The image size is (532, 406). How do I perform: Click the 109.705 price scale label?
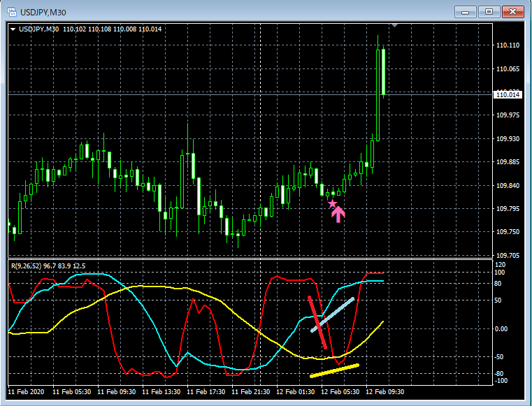[x=508, y=255]
